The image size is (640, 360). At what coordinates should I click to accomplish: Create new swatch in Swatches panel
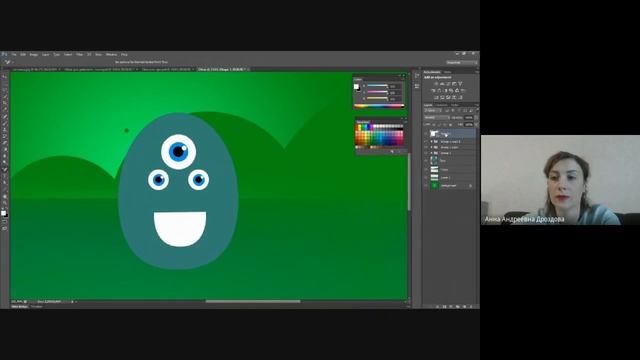392,151
